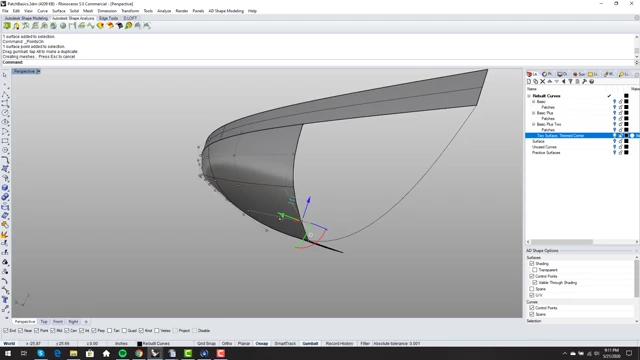640x360 pixels.
Task: Click the Rebuilt Curves layer color swatch
Action: pyautogui.click(x=626, y=96)
